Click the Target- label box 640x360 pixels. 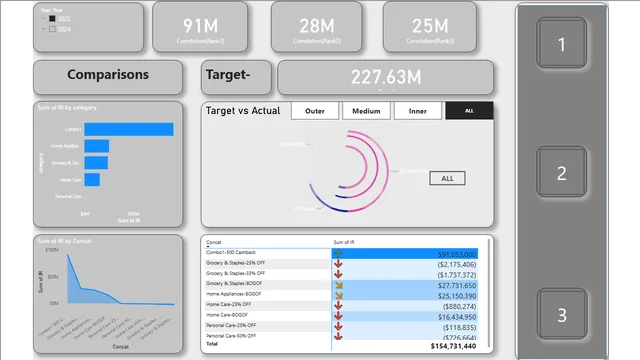pyautogui.click(x=236, y=77)
